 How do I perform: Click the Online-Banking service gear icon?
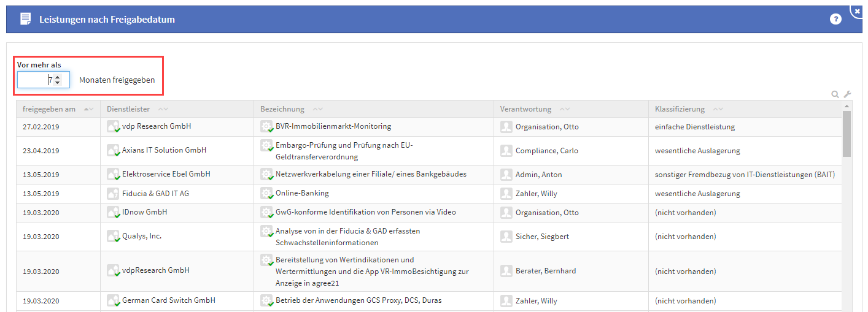[x=266, y=194]
